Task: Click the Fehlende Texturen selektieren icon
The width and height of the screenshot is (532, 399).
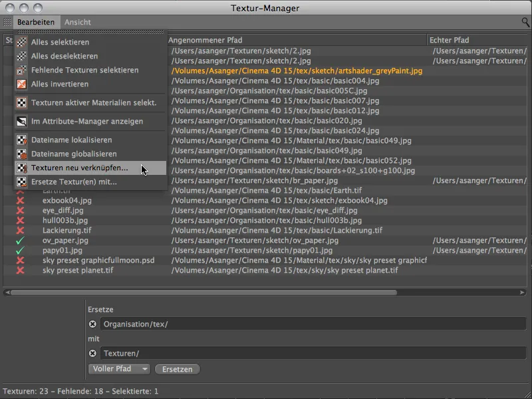Action: 22,70
